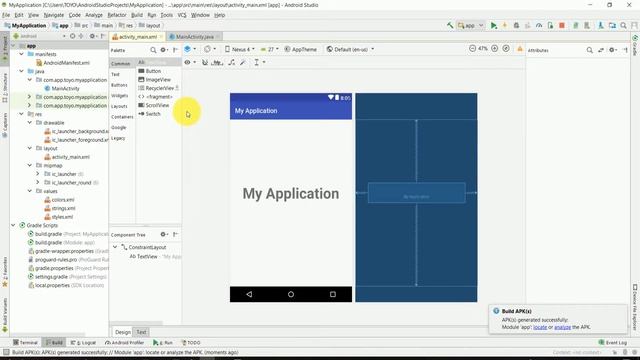Open View Options eye dropdown
The height and width of the screenshot is (360, 640).
(x=189, y=62)
